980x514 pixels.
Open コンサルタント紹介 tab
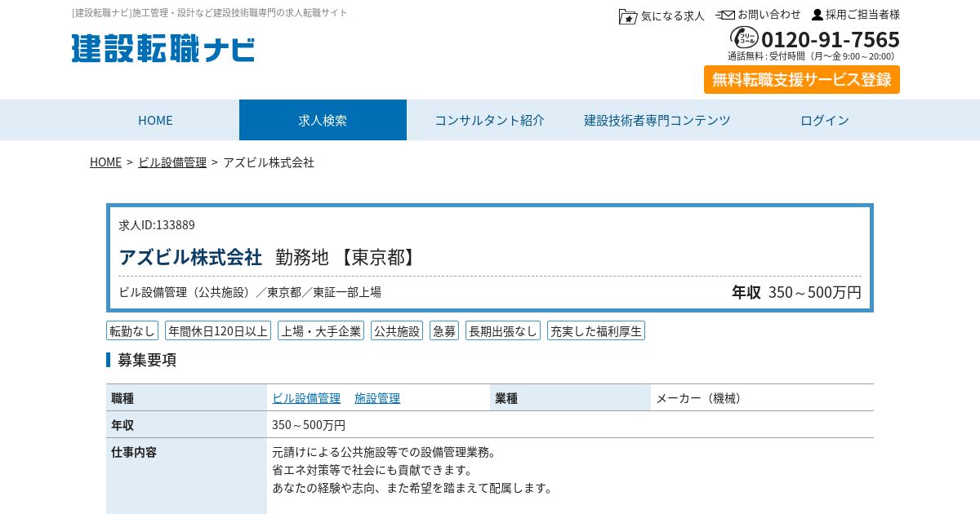pos(490,120)
